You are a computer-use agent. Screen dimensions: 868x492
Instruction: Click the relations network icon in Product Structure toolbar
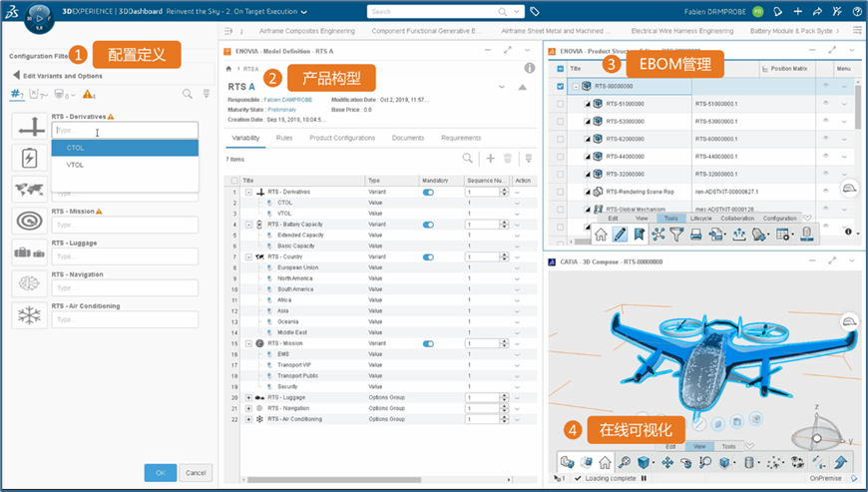pos(658,235)
